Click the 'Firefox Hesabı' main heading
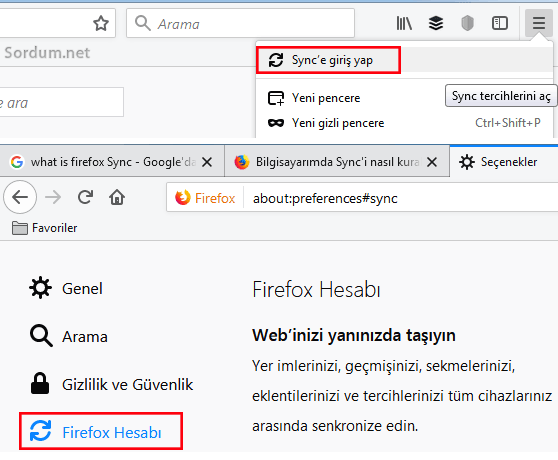Image resolution: width=558 pixels, height=460 pixels. point(316,290)
